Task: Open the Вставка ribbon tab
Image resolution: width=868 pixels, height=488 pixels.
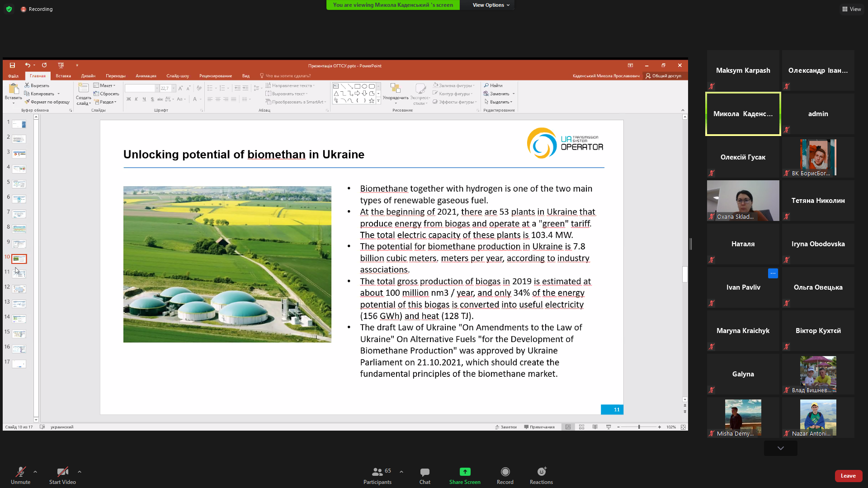Action: point(63,76)
